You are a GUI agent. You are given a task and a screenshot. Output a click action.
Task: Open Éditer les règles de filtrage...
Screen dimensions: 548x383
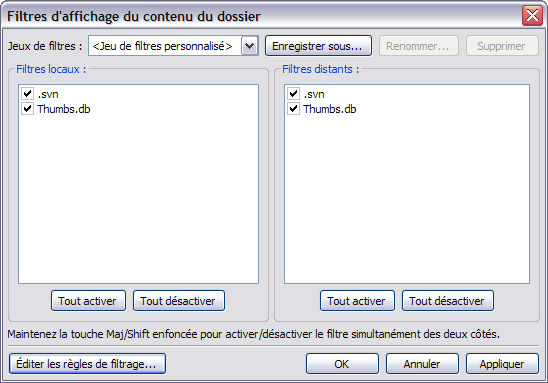click(87, 364)
